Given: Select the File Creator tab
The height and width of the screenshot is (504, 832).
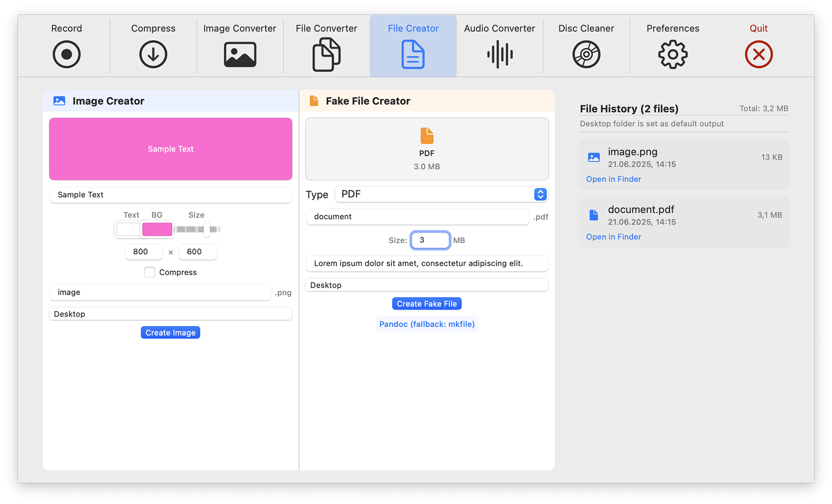Looking at the screenshot, I should (413, 46).
